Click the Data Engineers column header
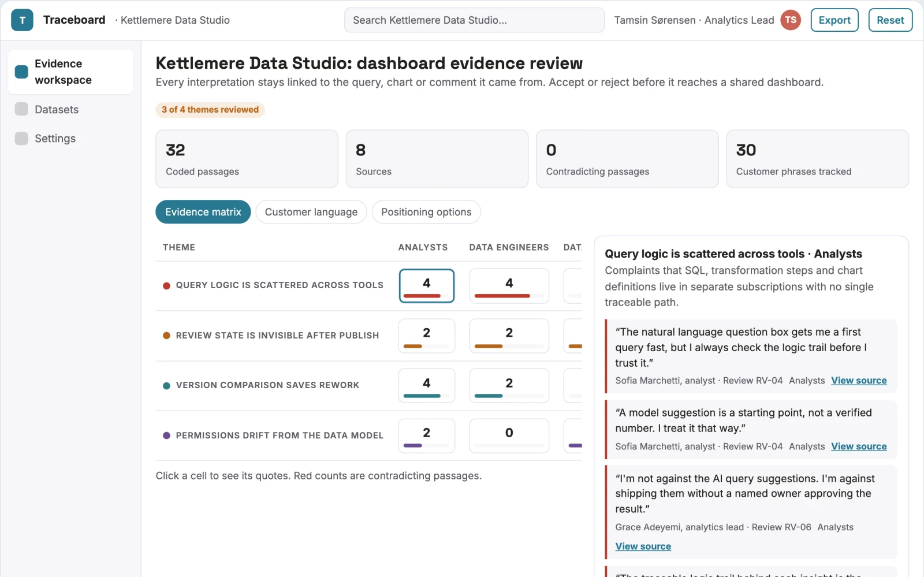This screenshot has width=924, height=577. pyautogui.click(x=509, y=247)
